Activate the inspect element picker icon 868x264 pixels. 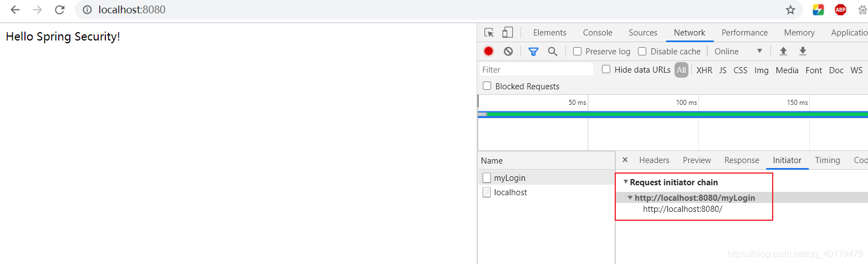point(489,33)
